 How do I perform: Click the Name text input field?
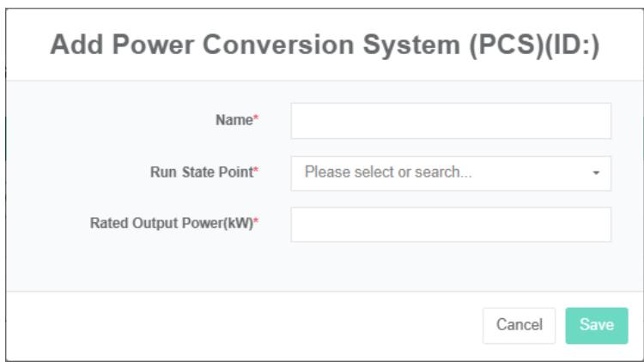click(x=451, y=121)
